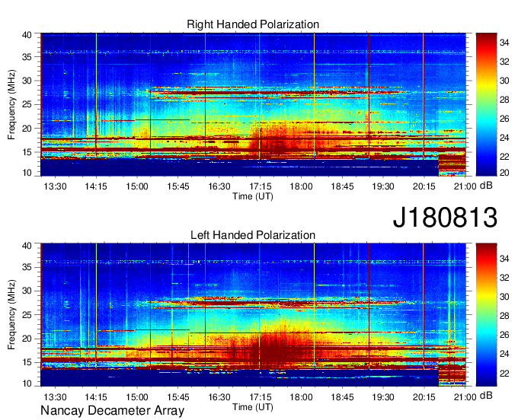Click "Frequency (MHz)" label of Right Handed plot
This screenshot has width=518, height=420.
coord(11,104)
